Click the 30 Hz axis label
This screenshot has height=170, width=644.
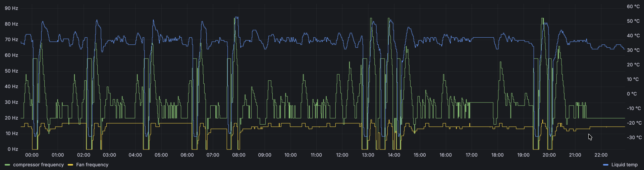pyautogui.click(x=11, y=102)
